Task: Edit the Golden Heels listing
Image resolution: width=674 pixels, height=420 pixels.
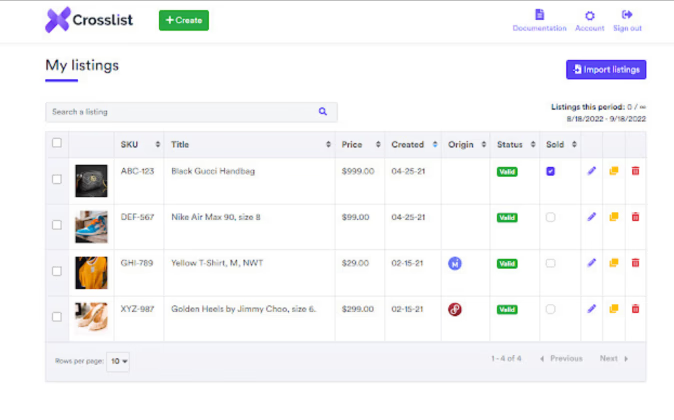Action: click(x=592, y=309)
